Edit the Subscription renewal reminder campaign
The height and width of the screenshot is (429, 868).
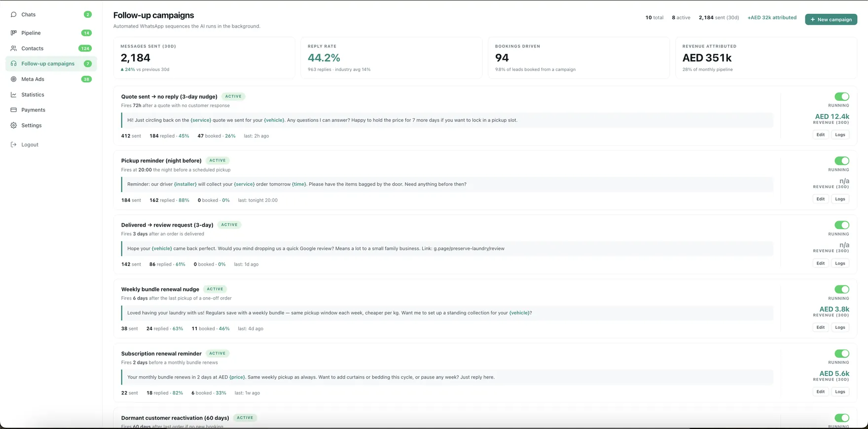(821, 391)
